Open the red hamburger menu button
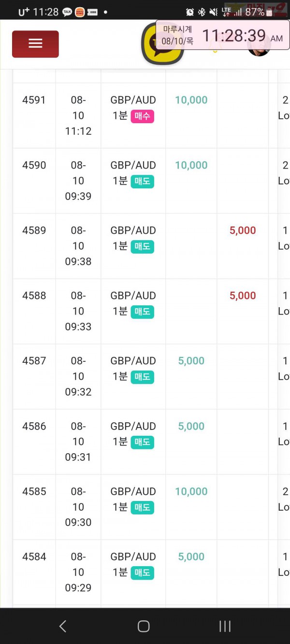This screenshot has width=290, height=644. click(x=35, y=44)
